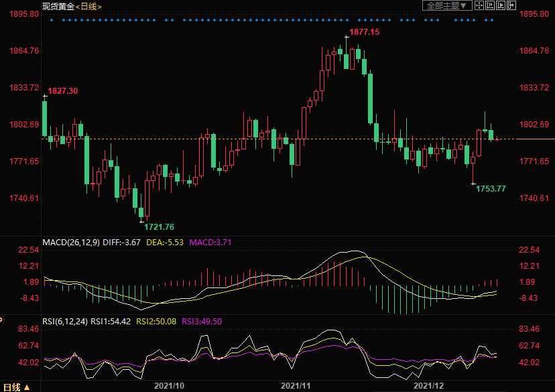Click the crosshair cursor icon
The width and height of the screenshot is (555, 392).
point(479,6)
